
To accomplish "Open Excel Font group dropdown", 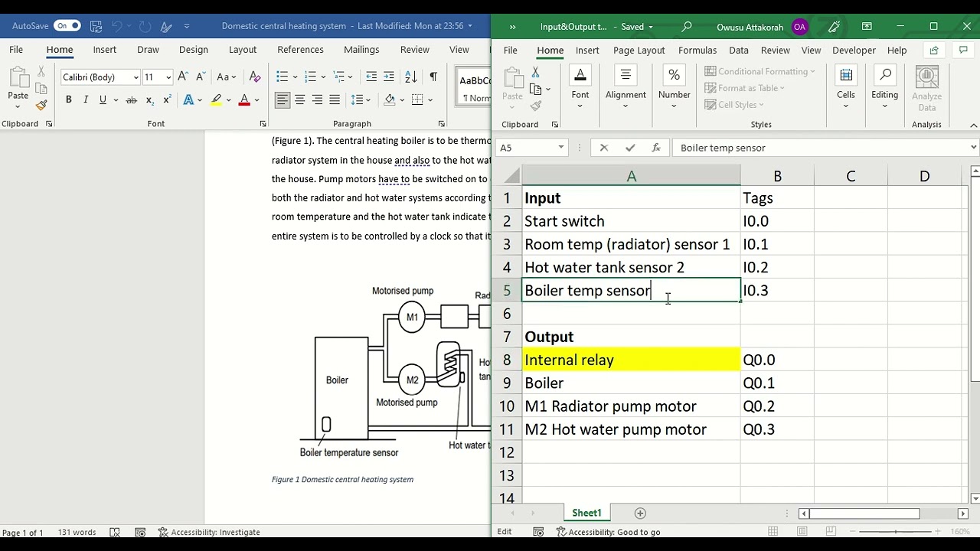I will click(580, 87).
